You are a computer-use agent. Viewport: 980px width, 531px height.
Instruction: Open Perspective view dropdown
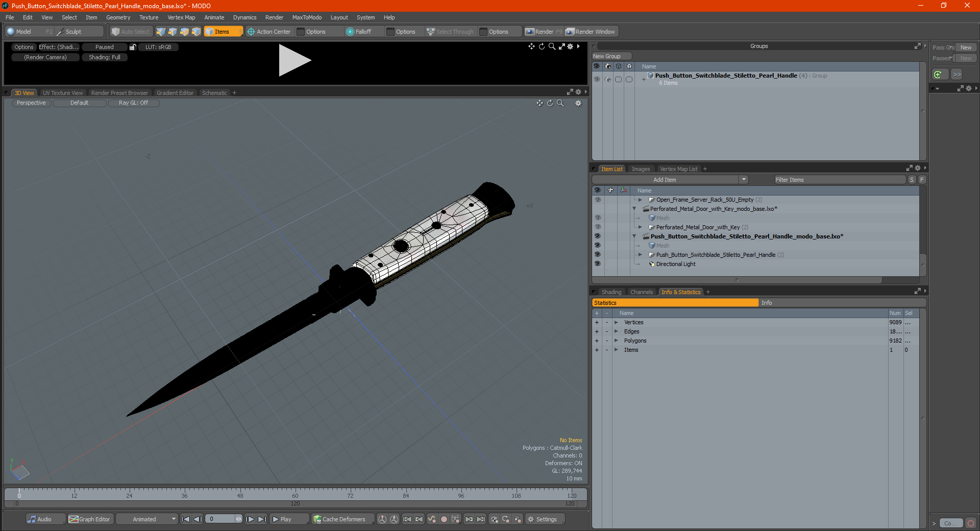[x=31, y=103]
